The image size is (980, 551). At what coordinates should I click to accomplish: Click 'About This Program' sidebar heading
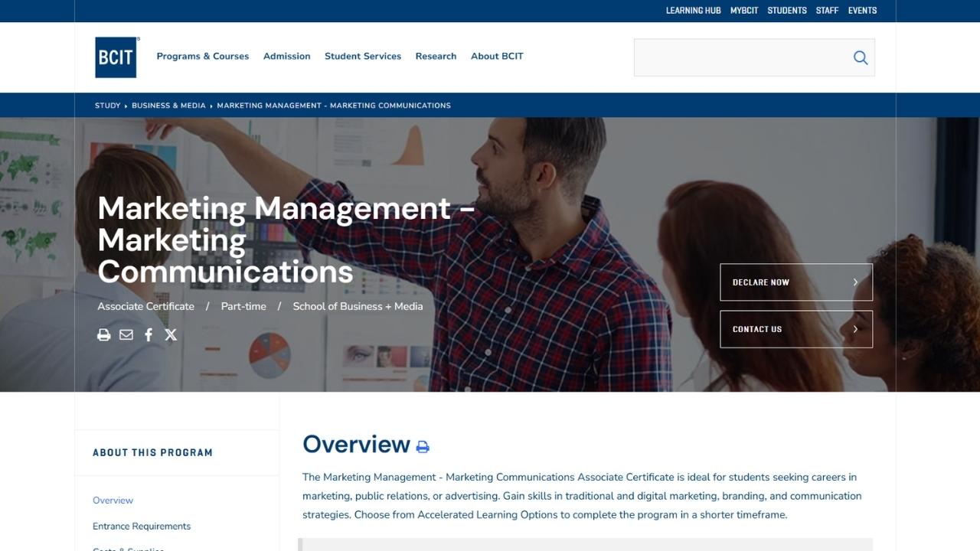click(x=152, y=452)
